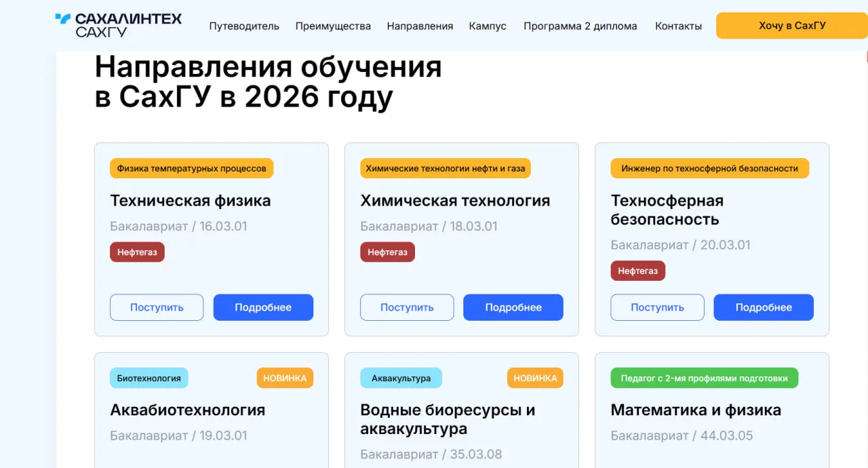The height and width of the screenshot is (468, 868).
Task: Click Инженер по техносферной безопасности tag
Action: pos(710,168)
